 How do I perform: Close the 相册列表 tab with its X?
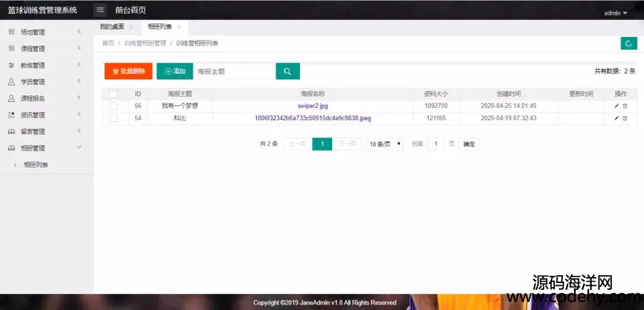pos(178,27)
